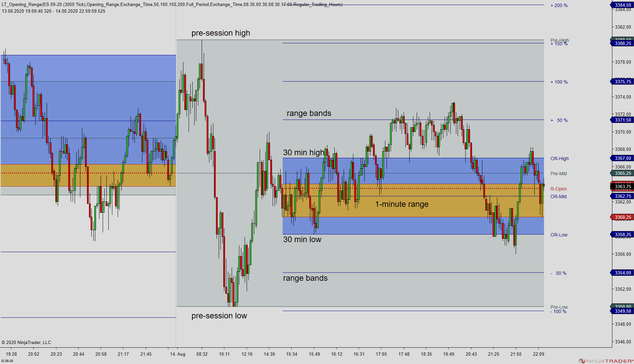Click the 3375,75 price marker

click(x=622, y=82)
